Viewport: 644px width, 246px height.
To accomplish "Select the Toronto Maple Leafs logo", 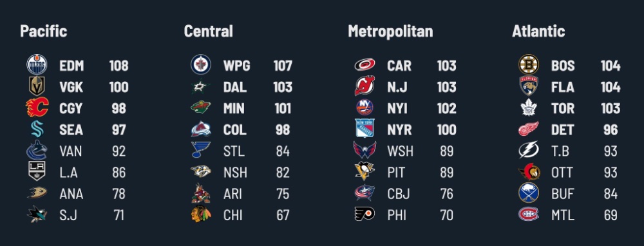I will [x=529, y=108].
